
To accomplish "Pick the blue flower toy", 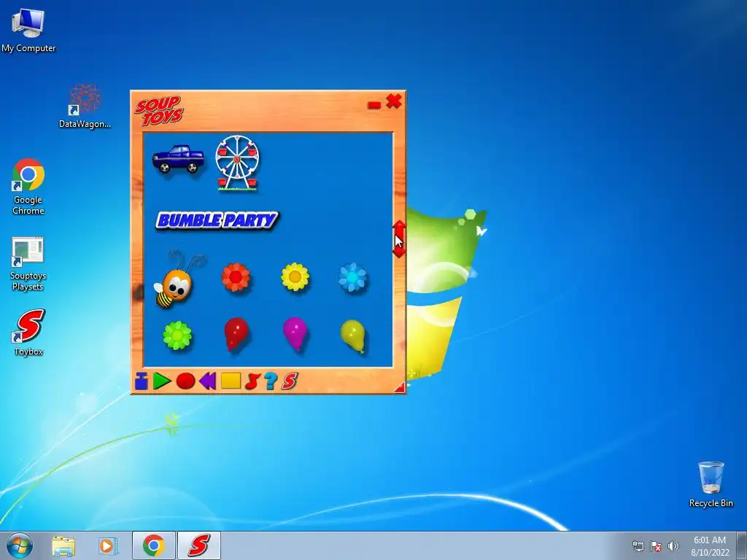I will pyautogui.click(x=353, y=278).
